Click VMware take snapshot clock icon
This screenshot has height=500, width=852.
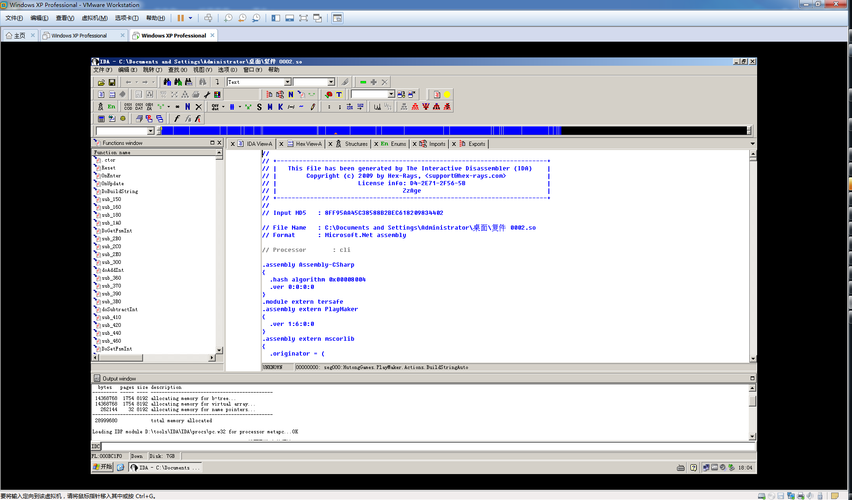coord(228,18)
